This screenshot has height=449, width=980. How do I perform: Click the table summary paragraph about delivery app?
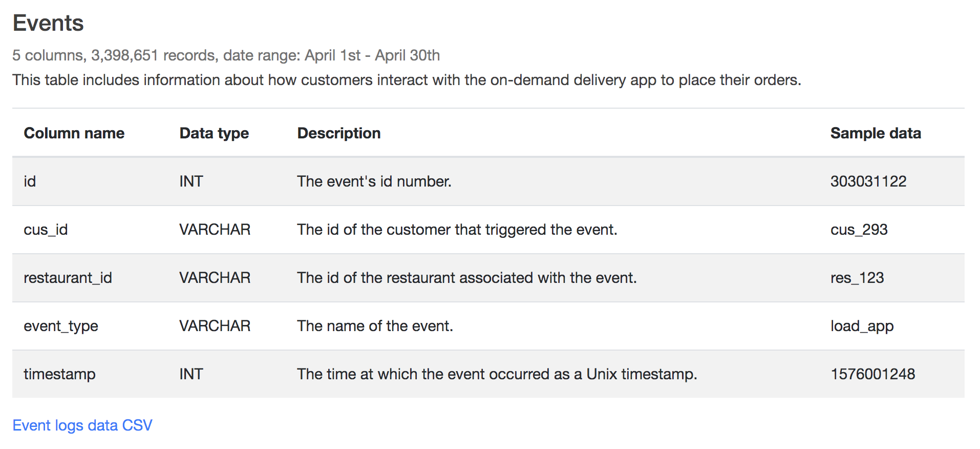pyautogui.click(x=407, y=80)
